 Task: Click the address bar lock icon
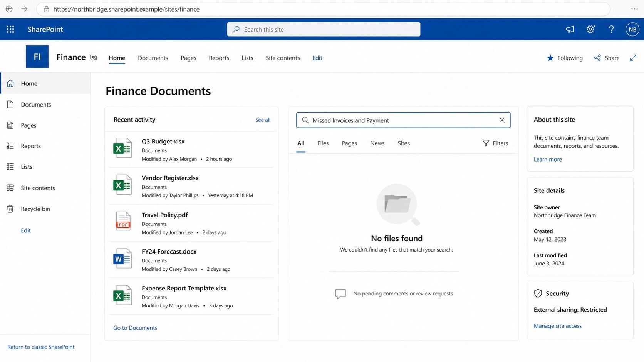(46, 9)
